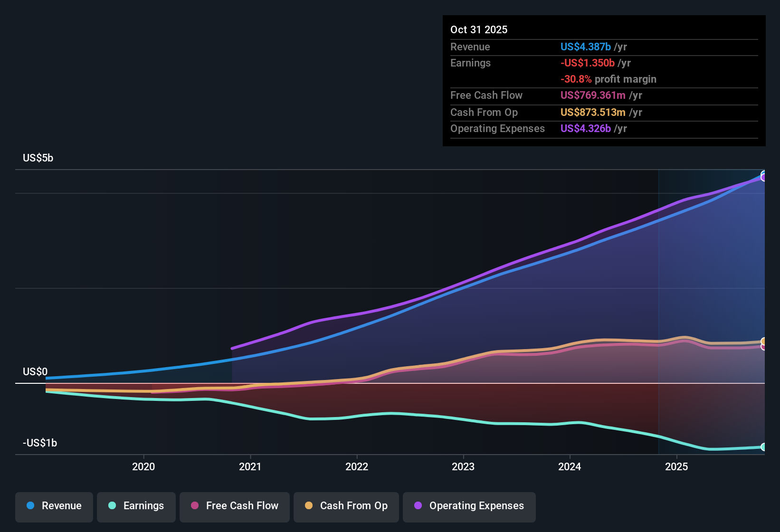
Task: Toggle the Earnings series off
Action: coord(136,506)
